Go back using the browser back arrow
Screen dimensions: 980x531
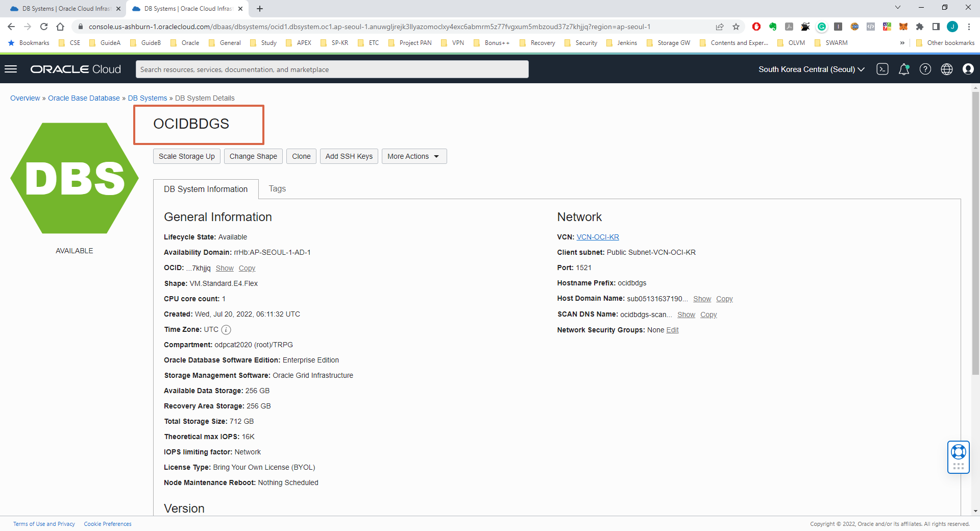tap(11, 27)
